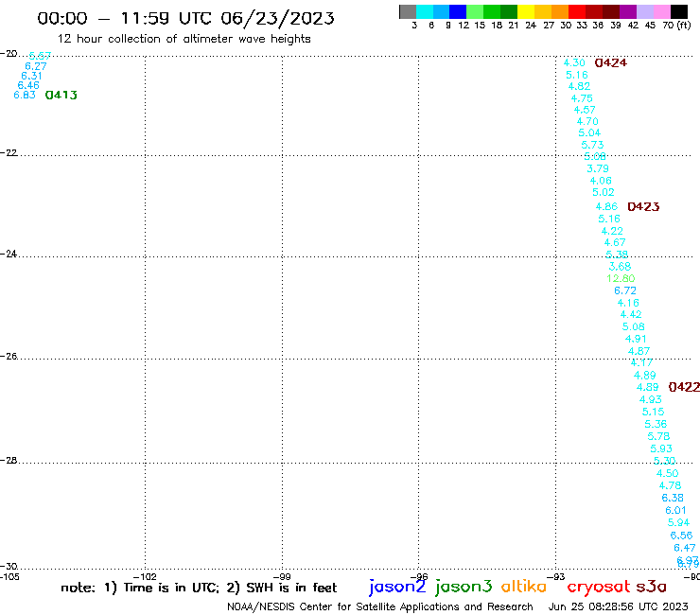
Task: Click the subtitle about altimeter wave heights
Action: pyautogui.click(x=184, y=40)
